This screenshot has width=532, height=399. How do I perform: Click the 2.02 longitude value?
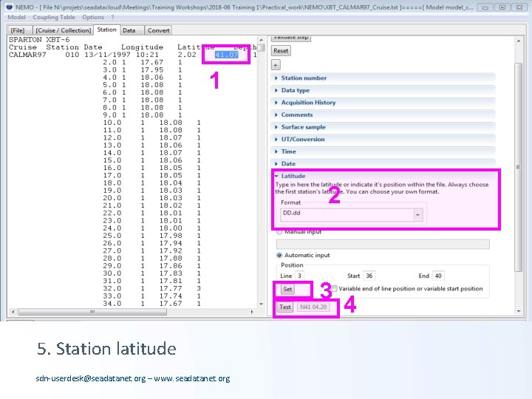click(187, 55)
